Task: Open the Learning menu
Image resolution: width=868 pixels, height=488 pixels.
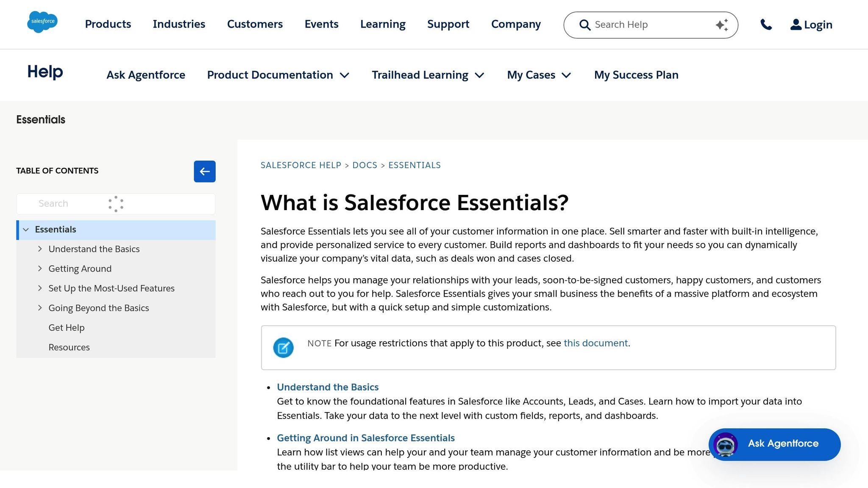Action: click(x=383, y=24)
